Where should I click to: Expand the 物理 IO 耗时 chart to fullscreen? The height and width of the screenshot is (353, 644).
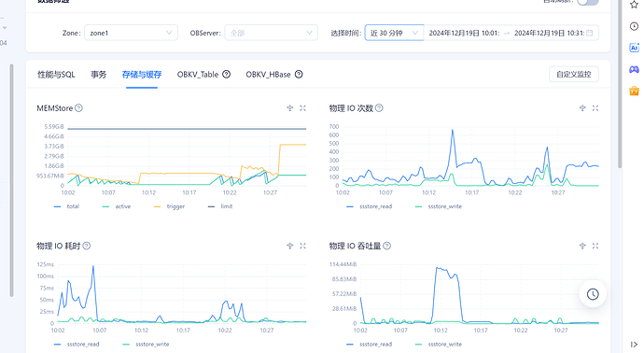coord(302,246)
